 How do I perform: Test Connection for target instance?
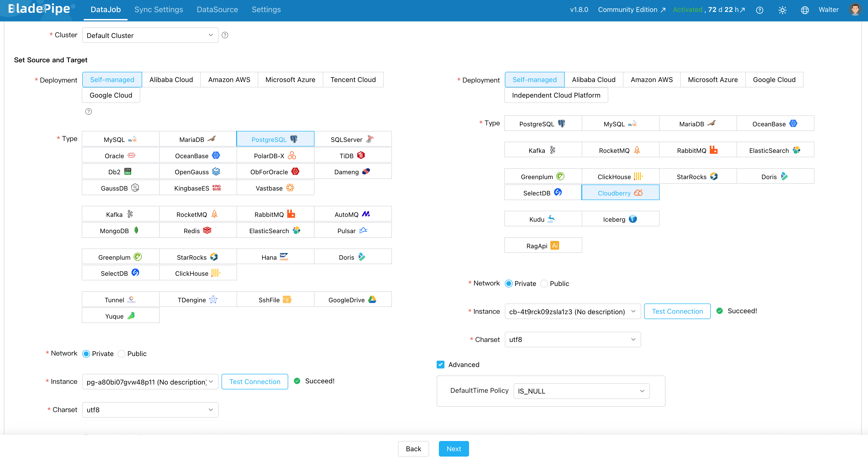coord(677,311)
